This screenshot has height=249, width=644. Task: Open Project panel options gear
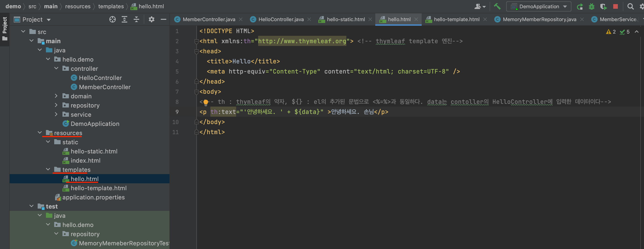click(151, 20)
